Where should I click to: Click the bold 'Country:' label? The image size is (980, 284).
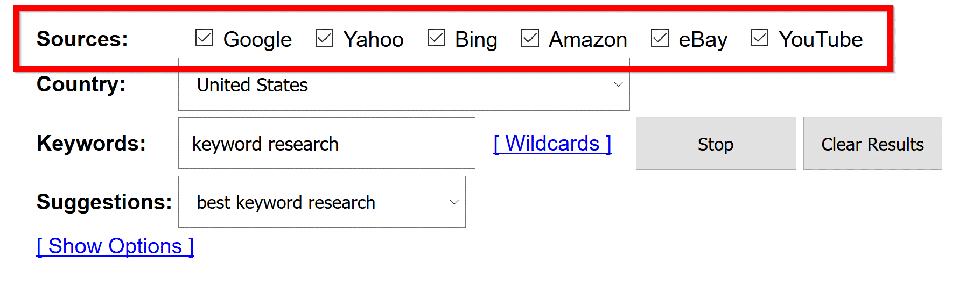point(81,84)
